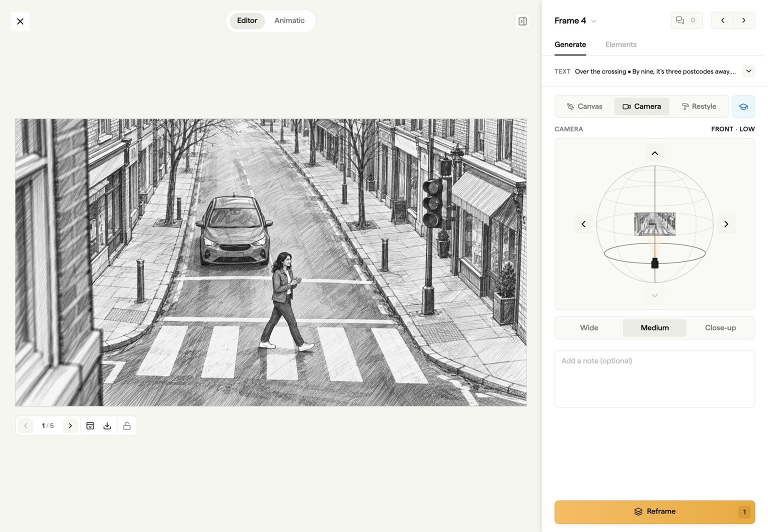
Task: Toggle the lock icon below the image
Action: [x=127, y=425]
